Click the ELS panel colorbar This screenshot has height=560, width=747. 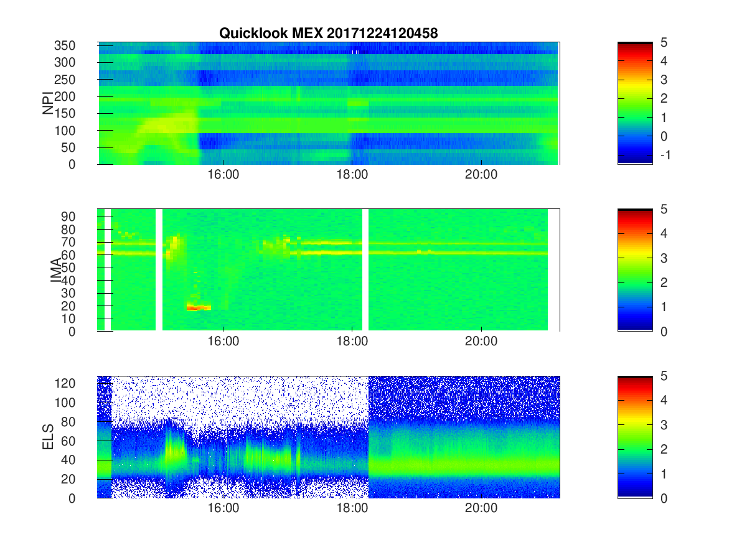point(635,437)
